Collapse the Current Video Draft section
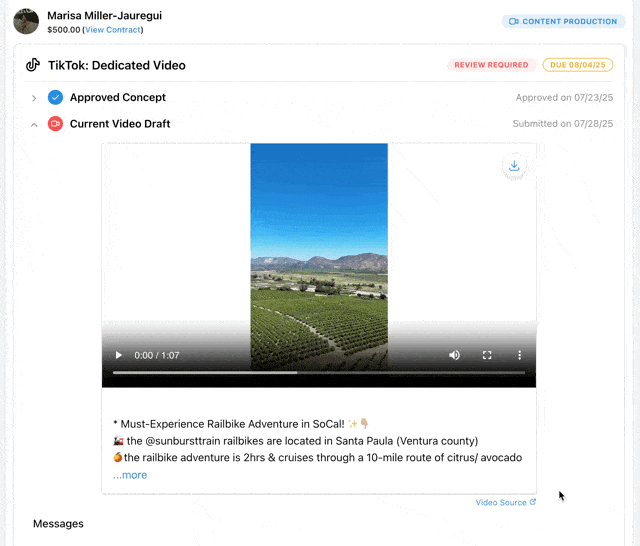 (34, 124)
